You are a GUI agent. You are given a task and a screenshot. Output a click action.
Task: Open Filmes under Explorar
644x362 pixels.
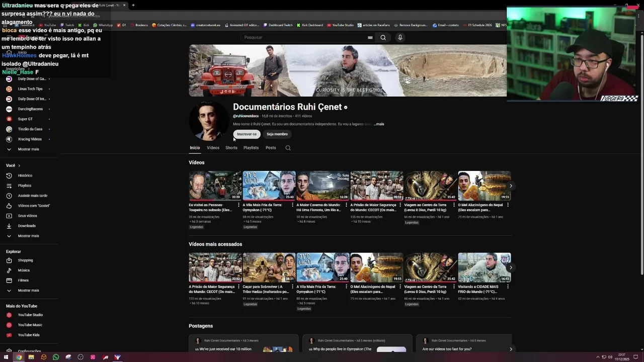(x=23, y=281)
